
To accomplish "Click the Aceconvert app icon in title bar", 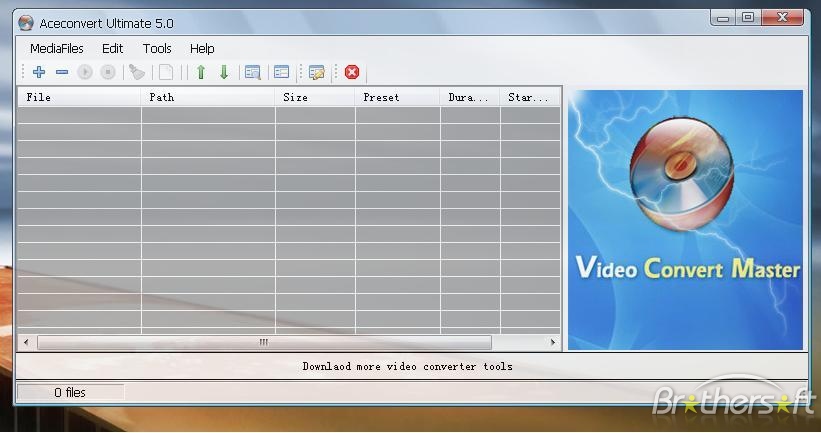I will point(26,23).
